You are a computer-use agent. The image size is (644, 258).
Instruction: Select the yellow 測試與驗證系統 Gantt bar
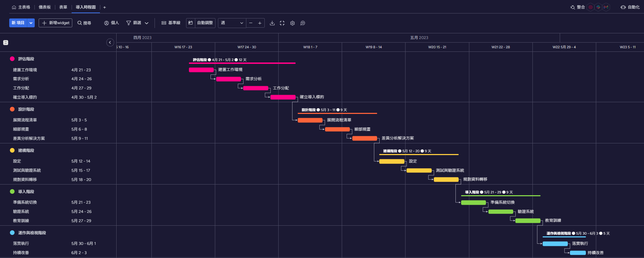click(419, 171)
